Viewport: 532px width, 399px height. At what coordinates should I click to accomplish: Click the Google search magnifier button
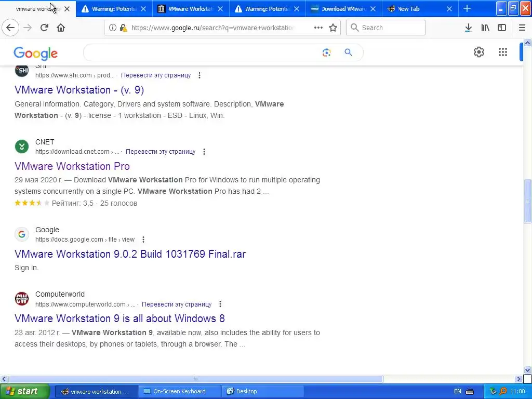click(348, 52)
